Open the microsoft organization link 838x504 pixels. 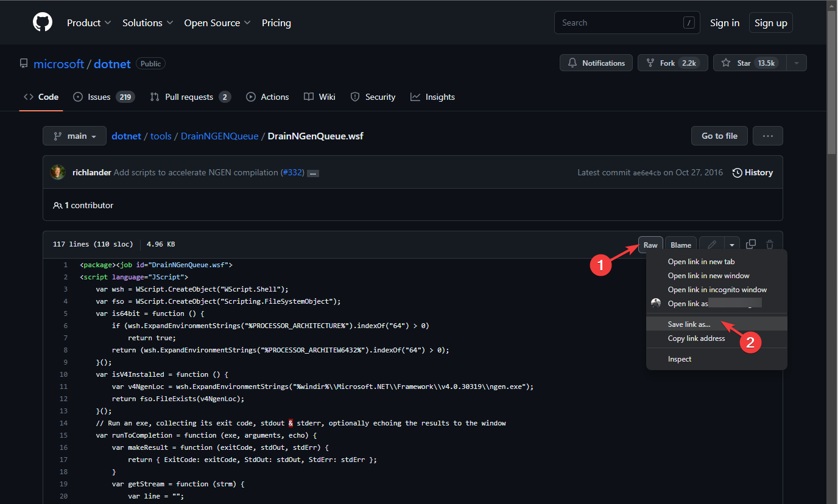59,64
